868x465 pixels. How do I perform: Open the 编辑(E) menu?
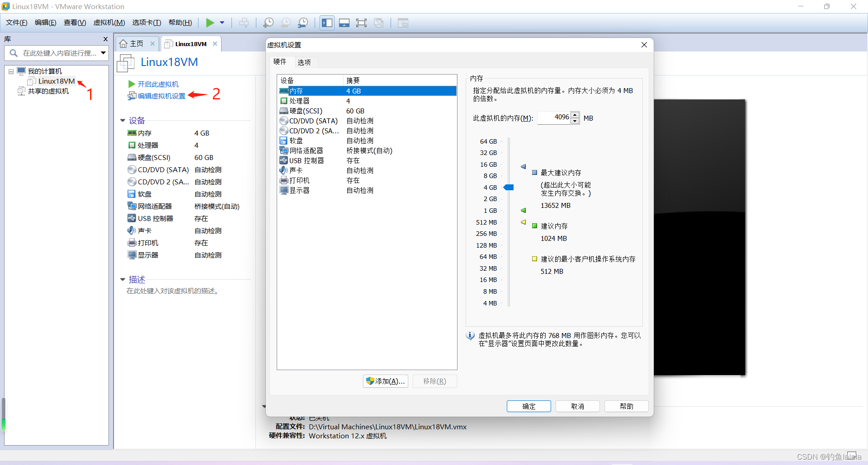point(46,23)
